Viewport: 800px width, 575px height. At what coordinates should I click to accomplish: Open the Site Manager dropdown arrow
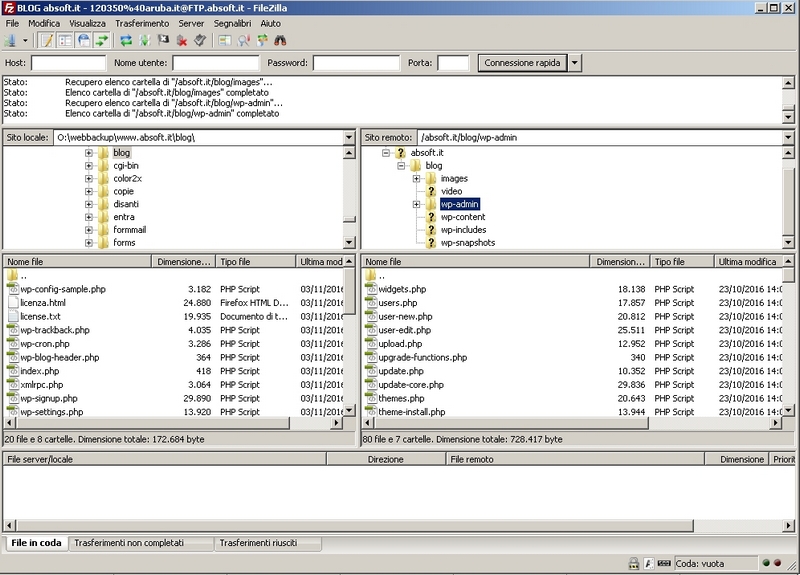click(25, 41)
